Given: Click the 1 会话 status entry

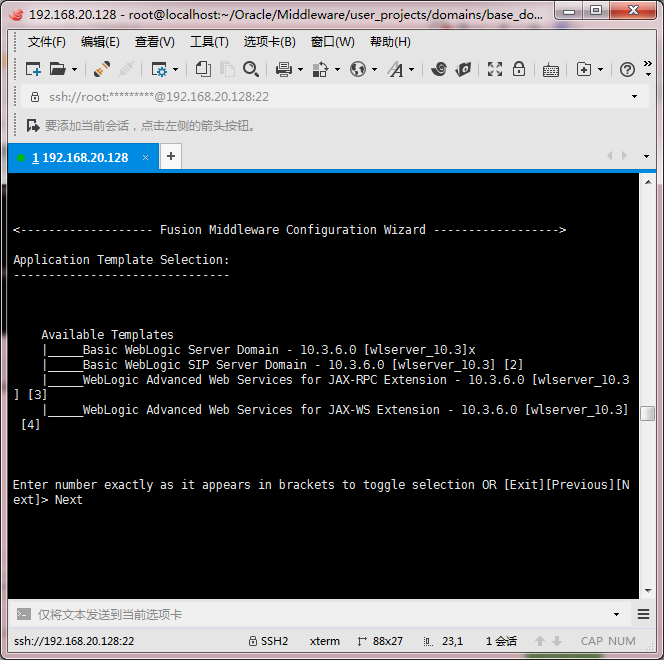Looking at the screenshot, I should 501,641.
